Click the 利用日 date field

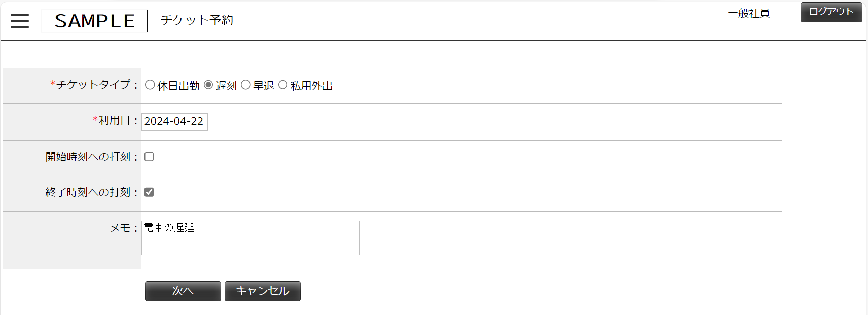[174, 122]
